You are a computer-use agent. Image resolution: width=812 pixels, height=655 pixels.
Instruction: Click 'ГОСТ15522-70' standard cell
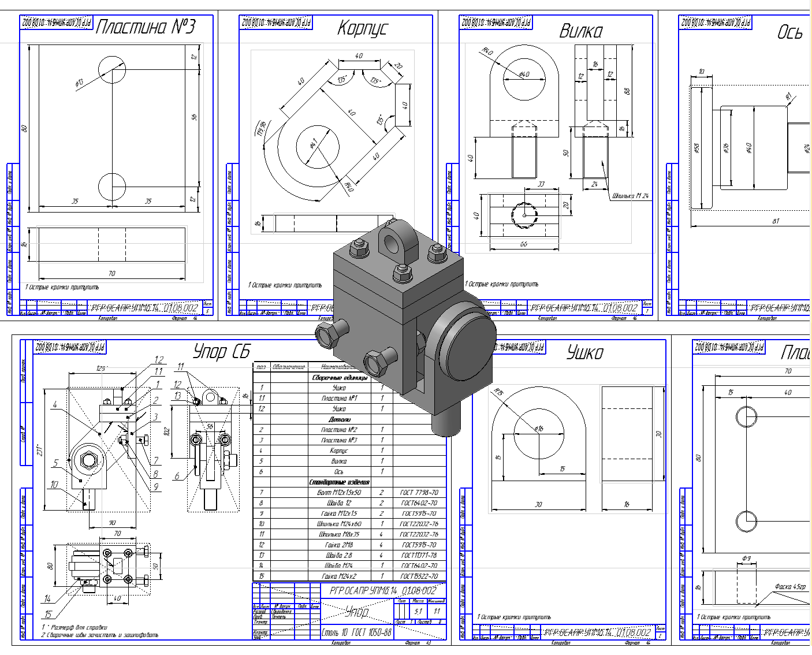point(419,576)
